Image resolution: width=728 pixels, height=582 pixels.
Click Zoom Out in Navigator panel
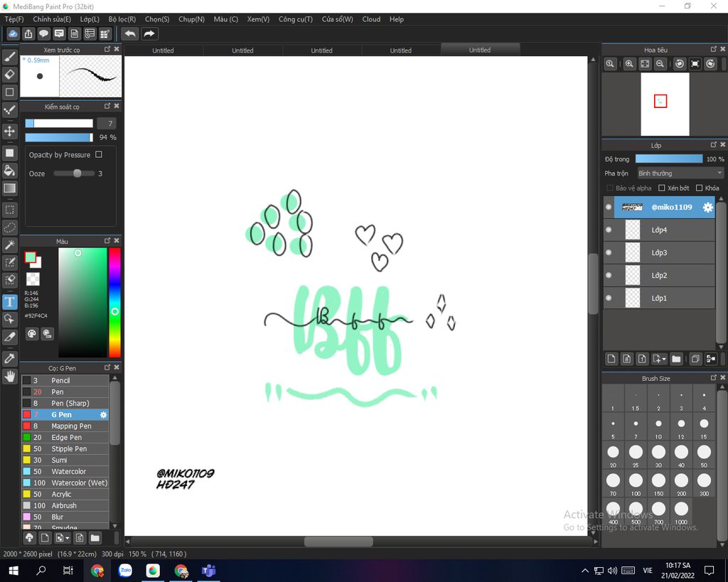[660, 64]
